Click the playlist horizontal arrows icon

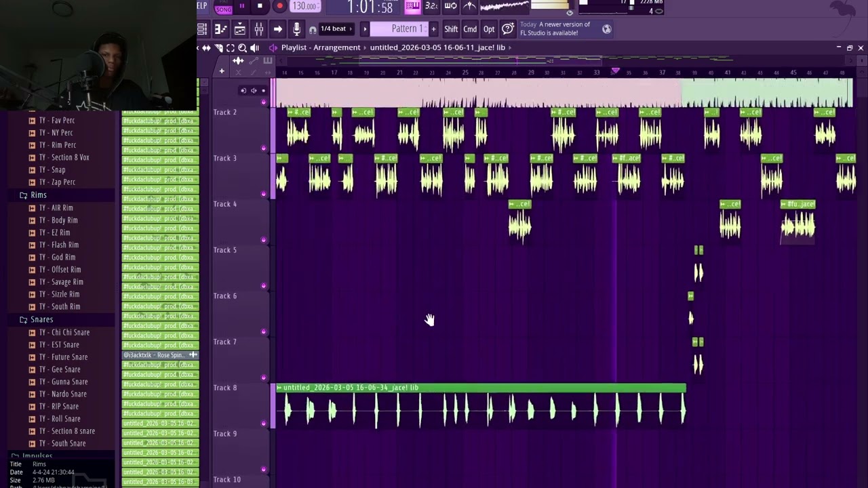pos(206,48)
